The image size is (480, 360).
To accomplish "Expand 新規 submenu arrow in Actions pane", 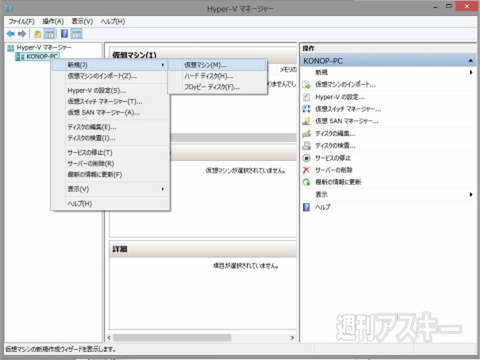I will click(x=471, y=72).
